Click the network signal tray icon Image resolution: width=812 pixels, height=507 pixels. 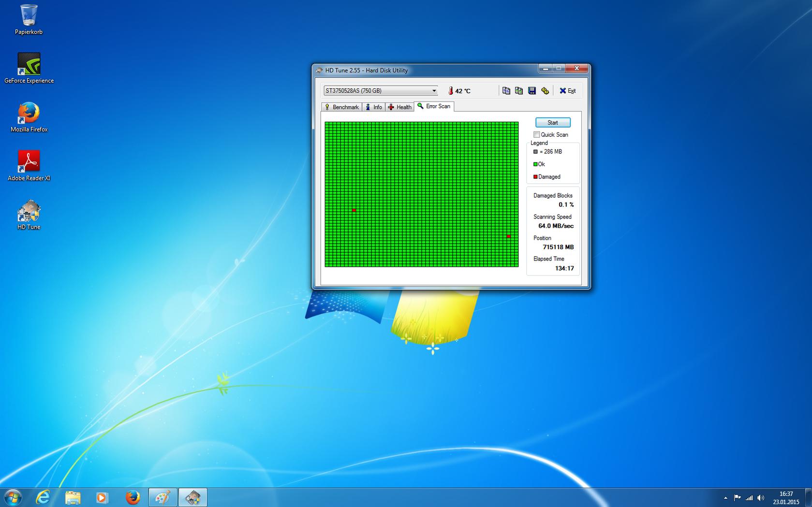(x=749, y=497)
